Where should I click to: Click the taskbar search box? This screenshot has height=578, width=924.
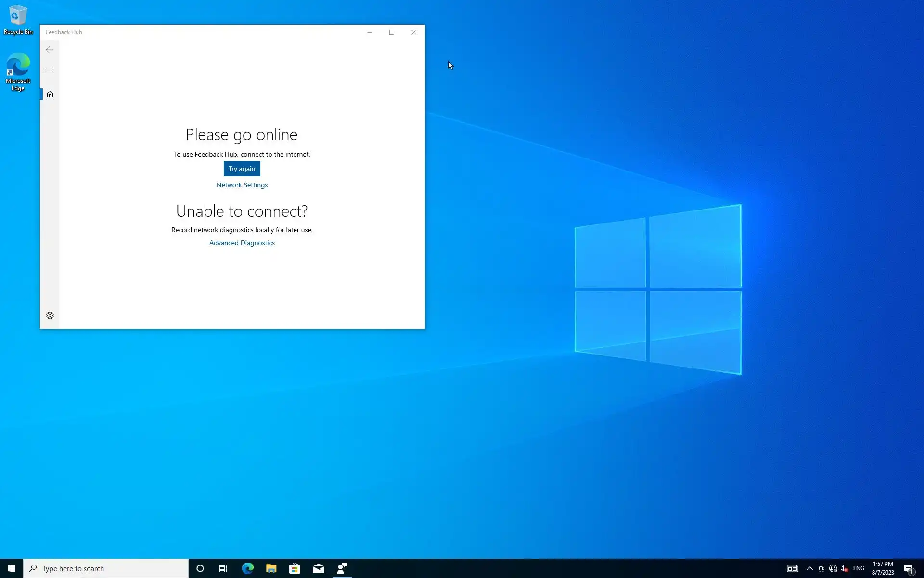(106, 568)
